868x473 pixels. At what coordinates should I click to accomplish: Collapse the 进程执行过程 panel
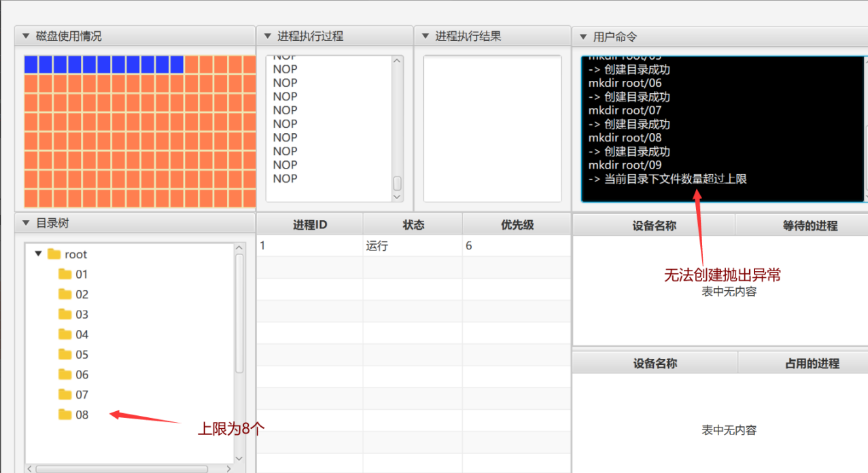267,36
